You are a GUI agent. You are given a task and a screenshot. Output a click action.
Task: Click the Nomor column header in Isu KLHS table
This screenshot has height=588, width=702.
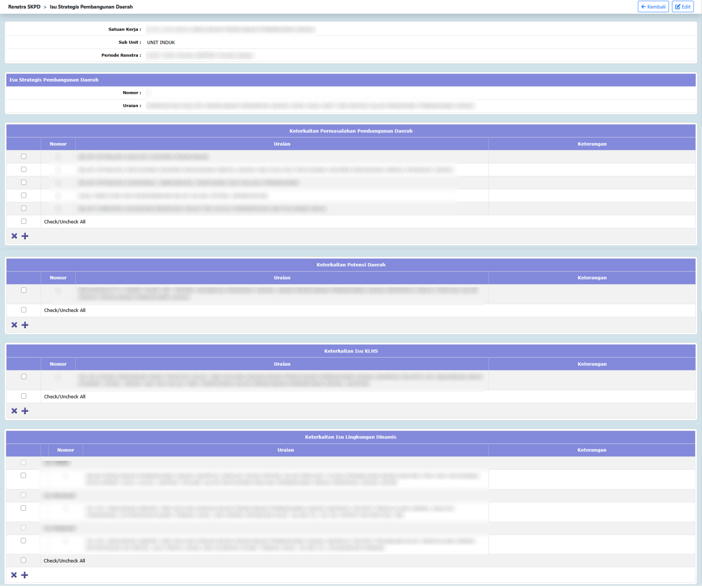coord(58,364)
